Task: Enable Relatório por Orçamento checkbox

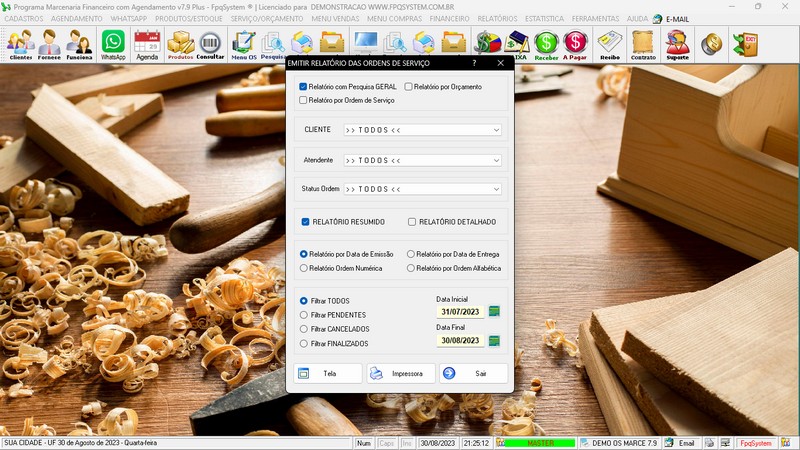Action: tap(409, 87)
